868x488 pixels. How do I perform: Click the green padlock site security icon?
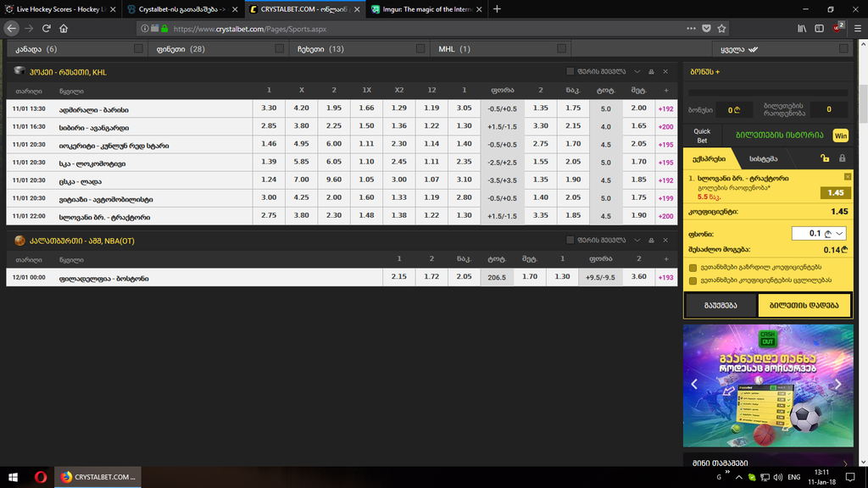coord(164,28)
